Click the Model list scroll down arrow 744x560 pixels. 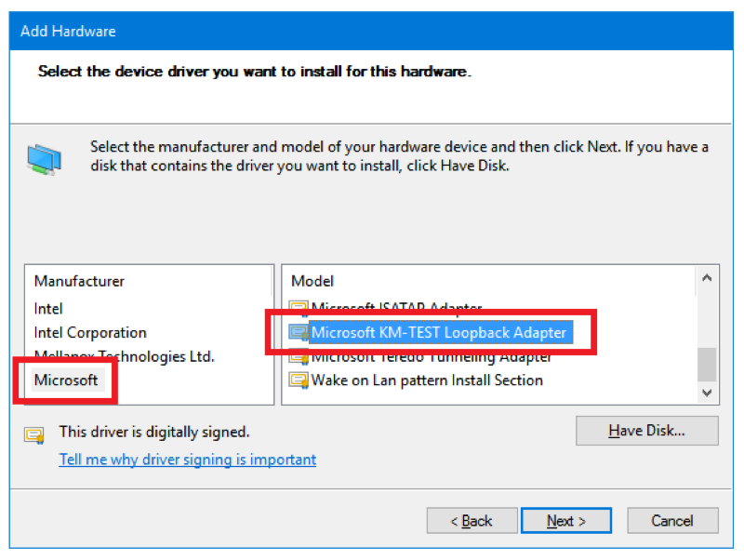(x=707, y=393)
